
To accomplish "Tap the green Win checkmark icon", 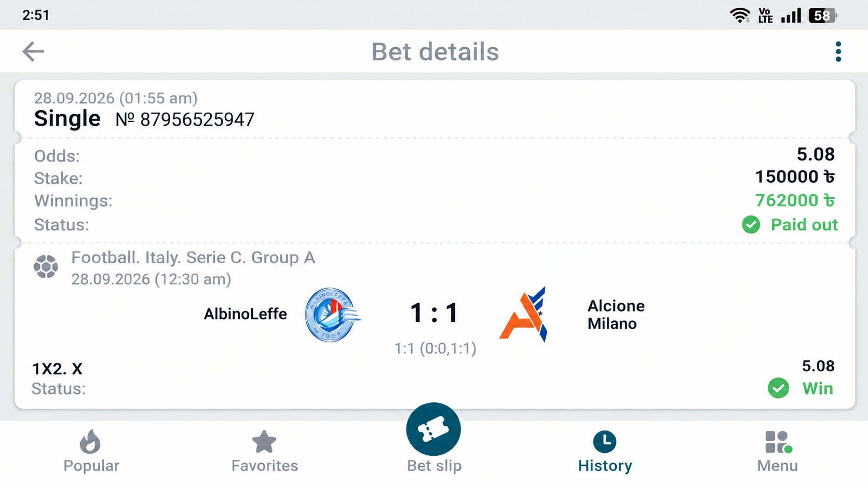I will pos(778,388).
